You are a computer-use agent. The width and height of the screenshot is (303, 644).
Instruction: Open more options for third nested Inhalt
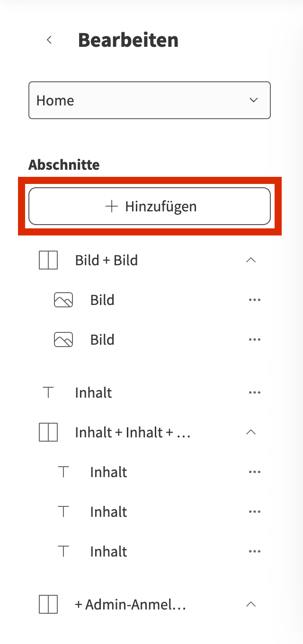pyautogui.click(x=255, y=551)
